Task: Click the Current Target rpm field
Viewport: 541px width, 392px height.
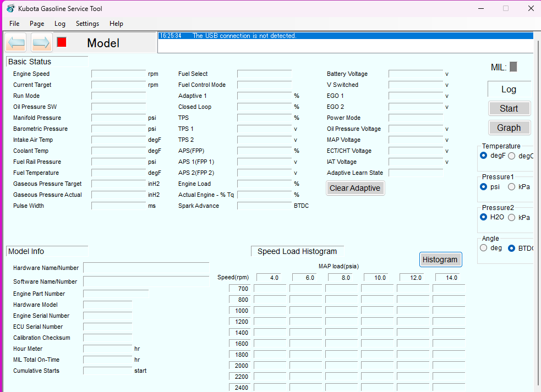Action: pos(119,85)
